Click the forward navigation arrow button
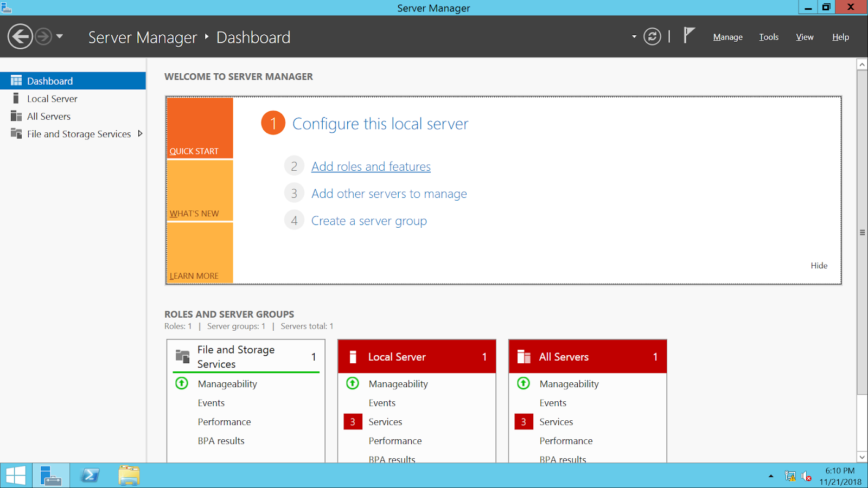Image resolution: width=868 pixels, height=488 pixels. point(43,37)
